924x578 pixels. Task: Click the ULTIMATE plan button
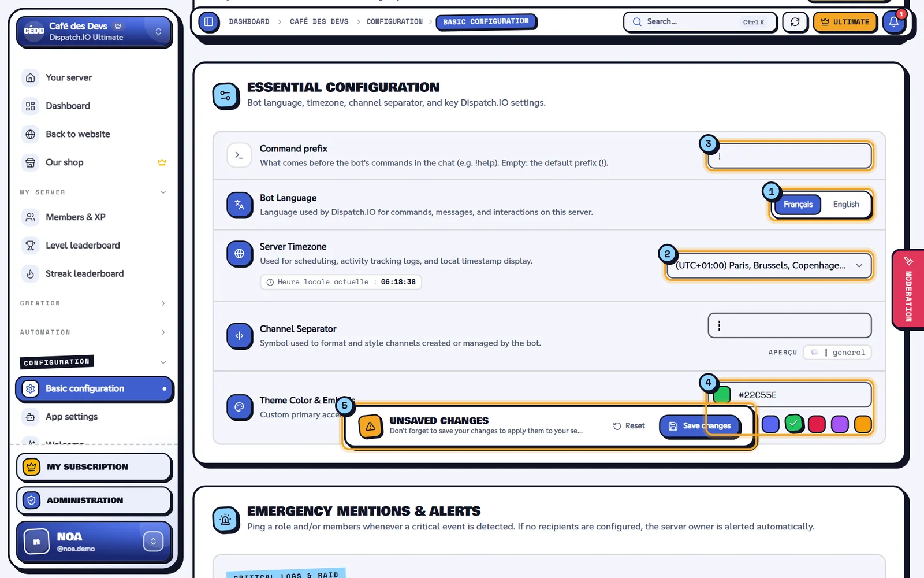845,22
